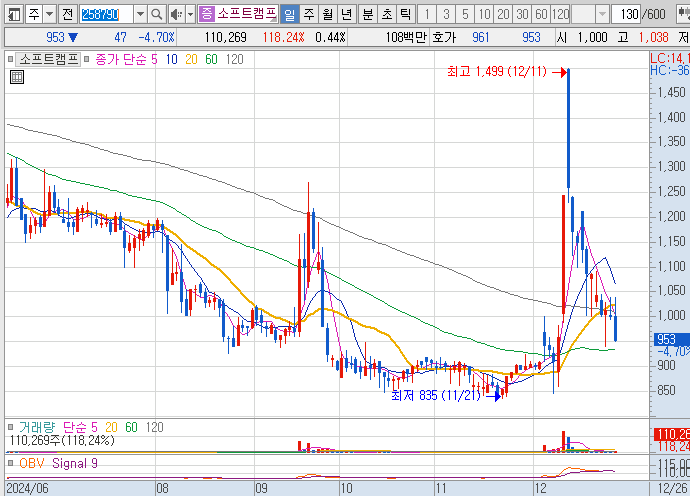The height and width of the screenshot is (496, 690).
Task: Open the data grid table icon on chart
Action: [x=17, y=77]
